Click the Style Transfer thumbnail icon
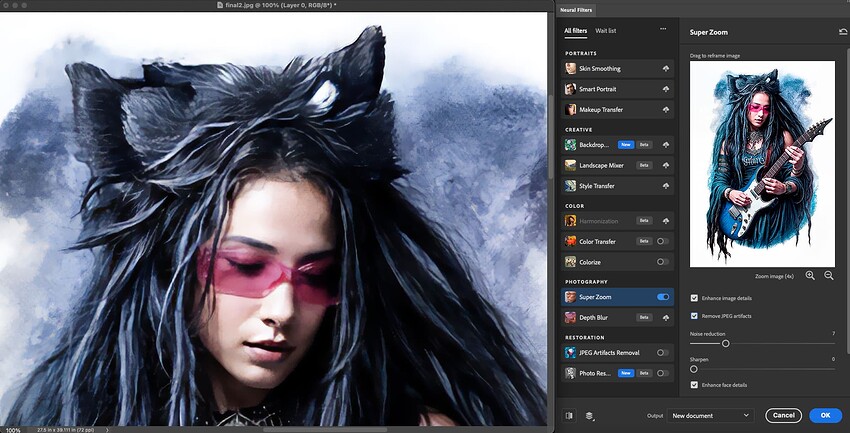 click(570, 186)
